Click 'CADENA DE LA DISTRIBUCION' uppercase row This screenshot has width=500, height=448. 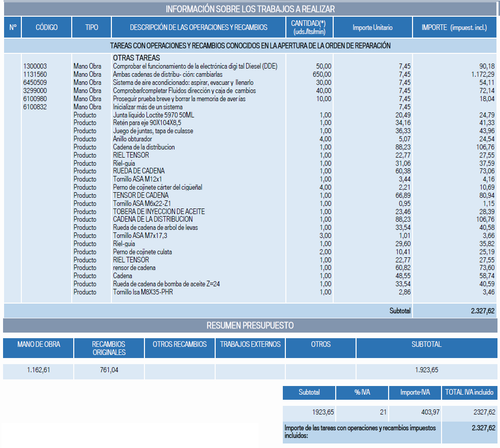coord(153,219)
